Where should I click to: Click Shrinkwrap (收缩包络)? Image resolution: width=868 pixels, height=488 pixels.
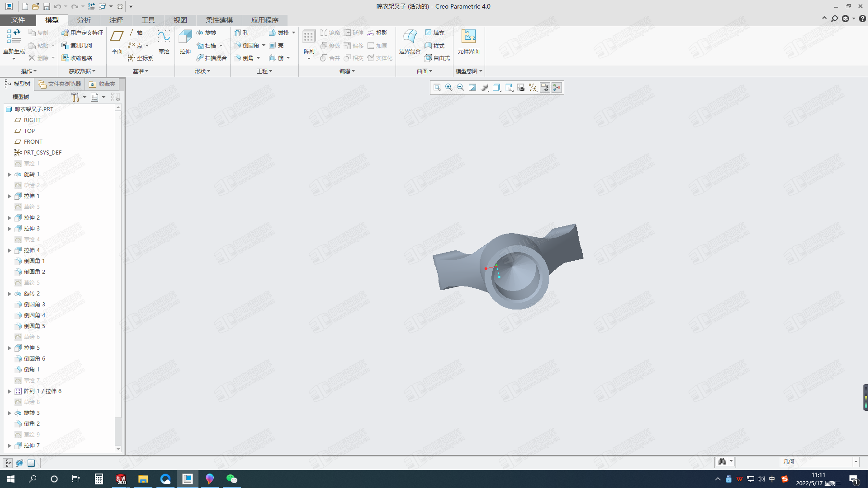[77, 58]
